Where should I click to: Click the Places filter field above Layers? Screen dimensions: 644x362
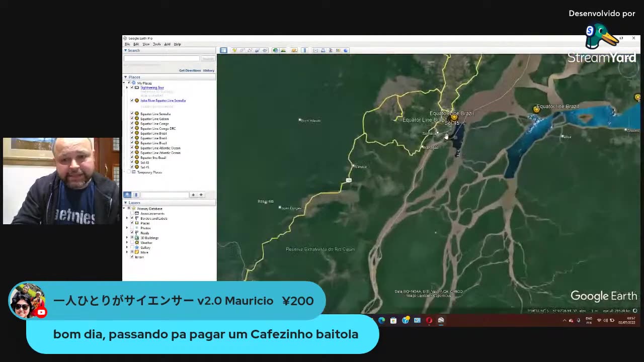(165, 195)
